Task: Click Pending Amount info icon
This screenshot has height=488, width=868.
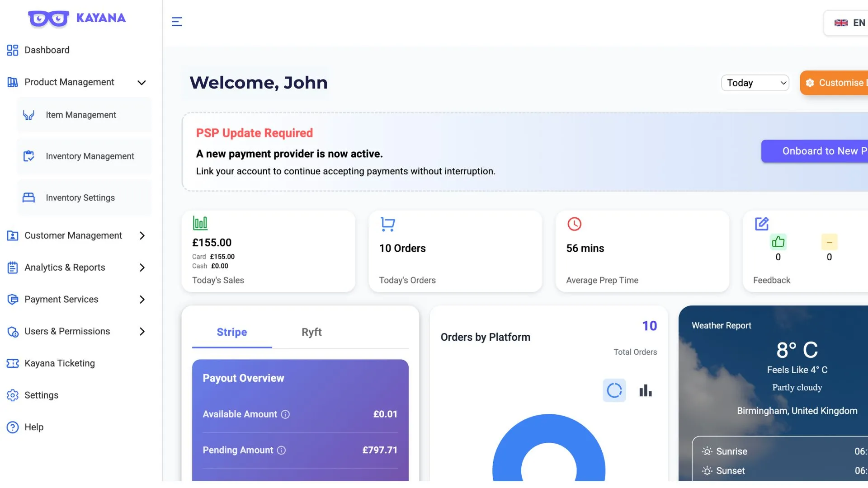Action: pos(281,450)
